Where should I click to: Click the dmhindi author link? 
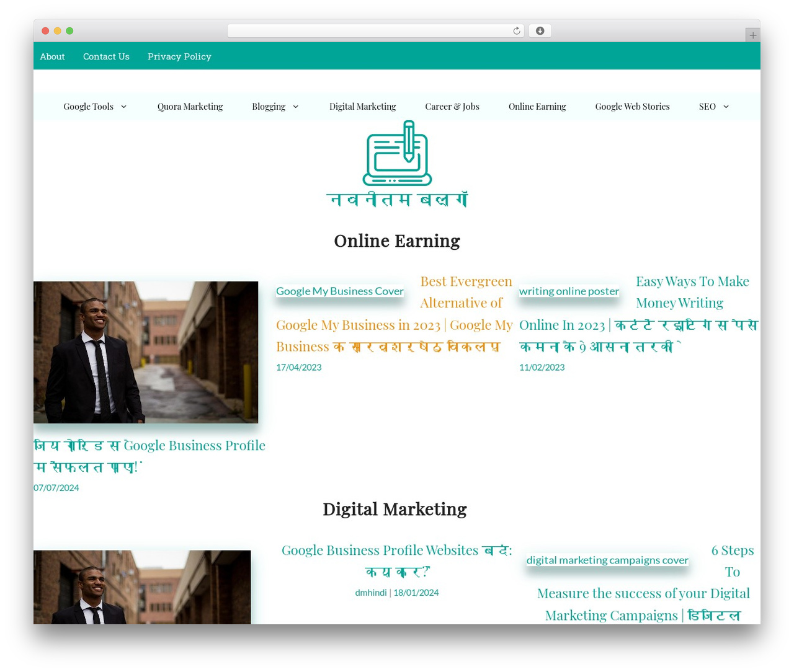[x=371, y=593]
